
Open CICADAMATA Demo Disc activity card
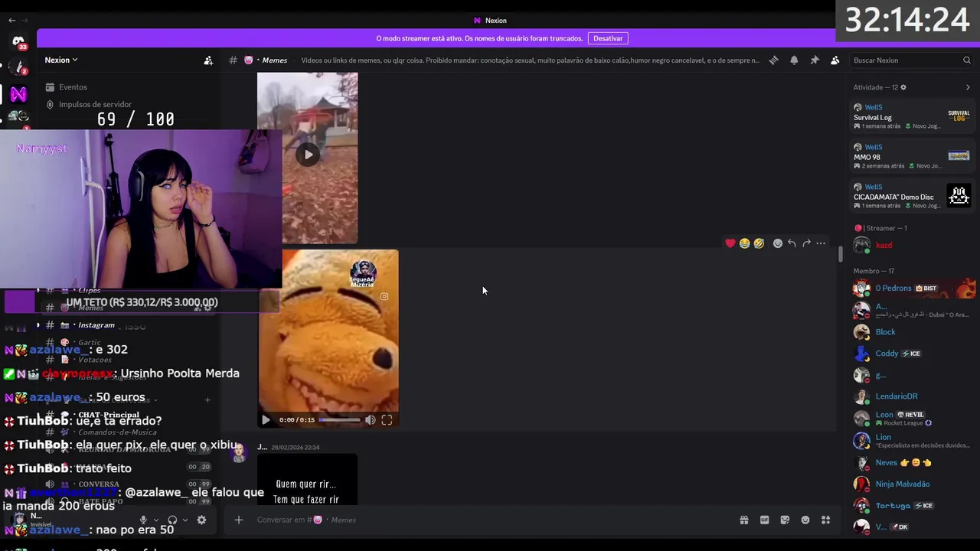[912, 196]
